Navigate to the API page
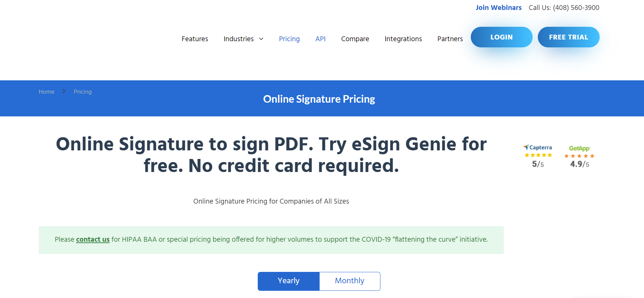Viewport: 644px width, 298px height. coord(320,39)
